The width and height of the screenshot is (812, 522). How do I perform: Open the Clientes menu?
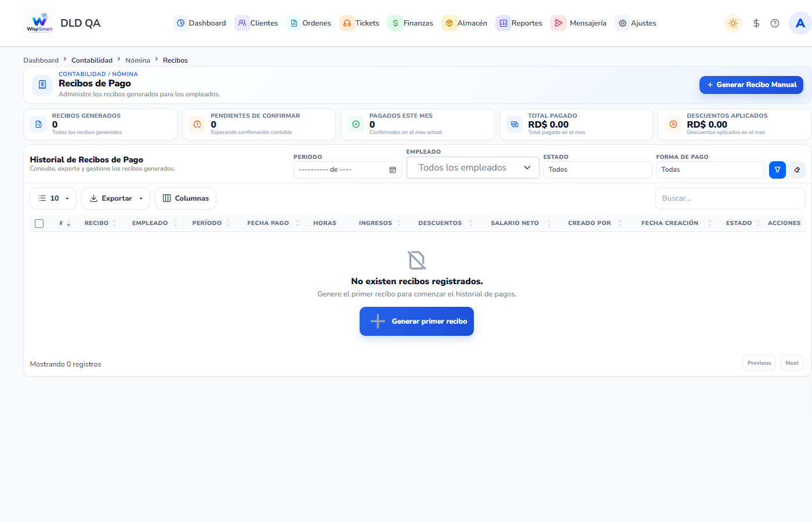(256, 23)
